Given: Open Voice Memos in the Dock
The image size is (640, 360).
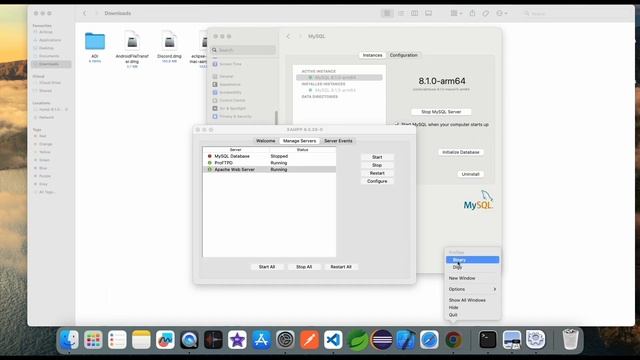Looking at the screenshot, I should pyautogui.click(x=213, y=340).
